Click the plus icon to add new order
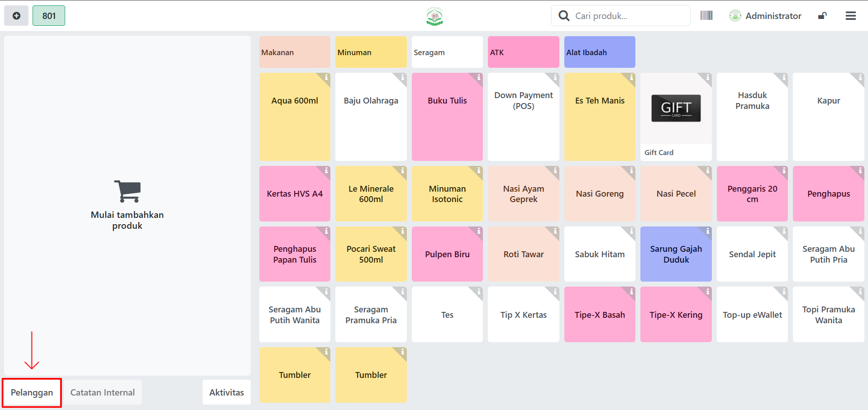The image size is (868, 410). (x=16, y=16)
